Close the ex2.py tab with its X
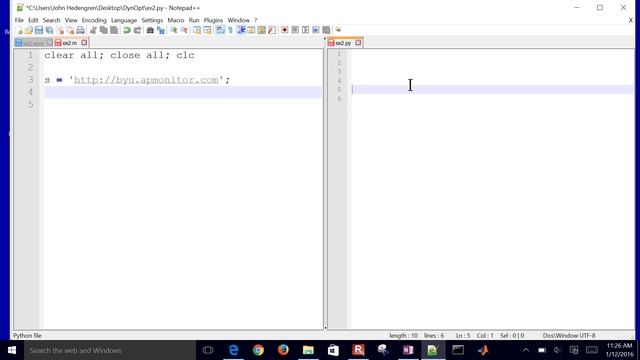The image size is (640, 360). coord(358,42)
